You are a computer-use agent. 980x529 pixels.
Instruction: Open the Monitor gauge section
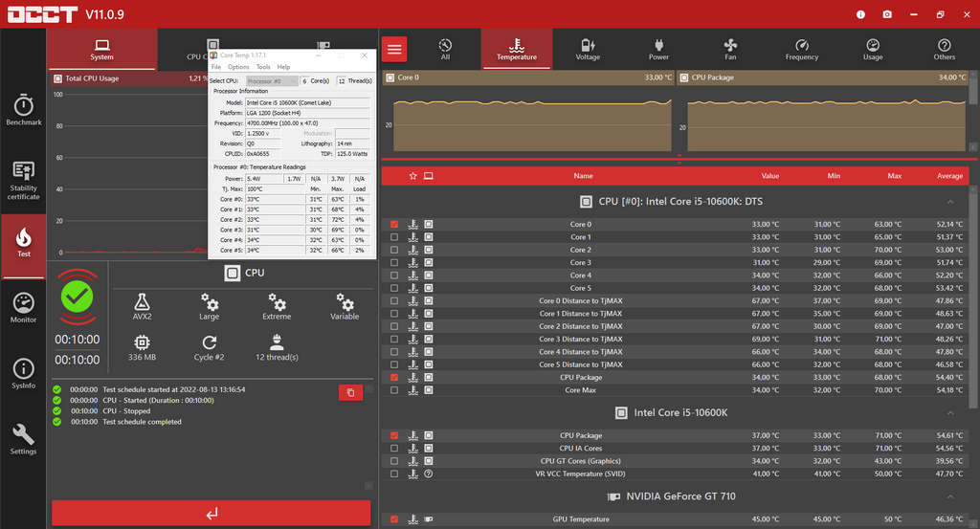24,308
